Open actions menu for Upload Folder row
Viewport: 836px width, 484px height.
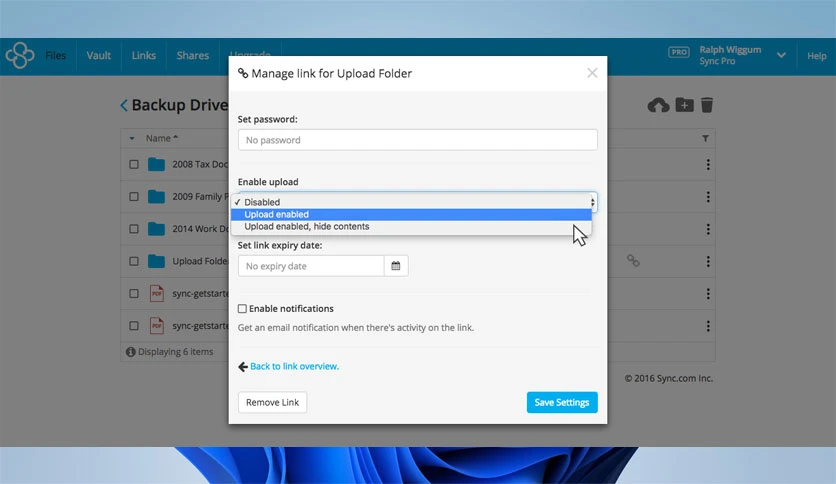pyautogui.click(x=708, y=261)
